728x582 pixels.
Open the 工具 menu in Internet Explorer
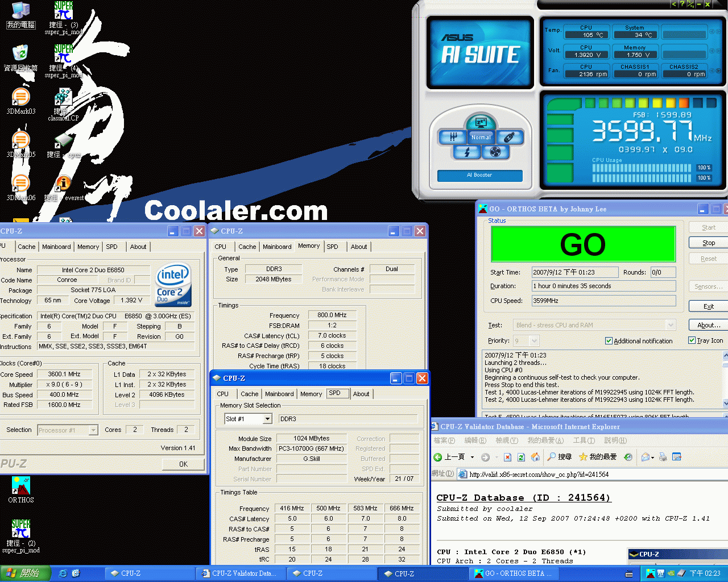point(584,440)
